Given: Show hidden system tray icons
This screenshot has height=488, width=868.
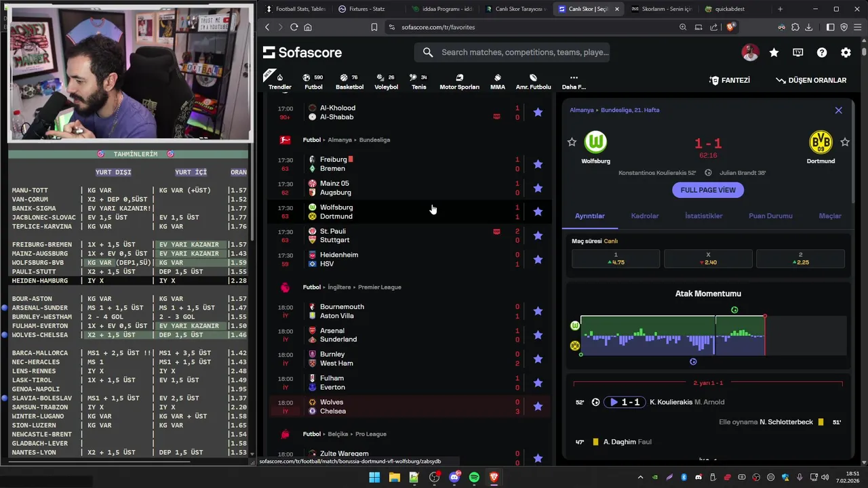Looking at the screenshot, I should (640, 477).
